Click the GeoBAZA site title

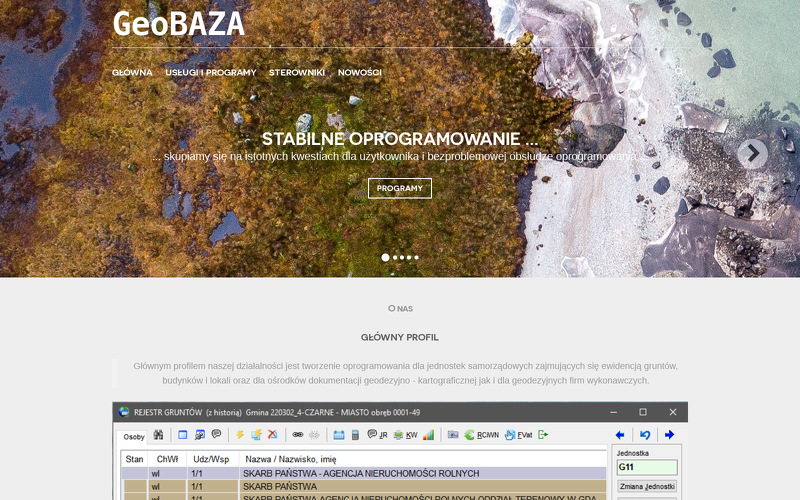(179, 24)
